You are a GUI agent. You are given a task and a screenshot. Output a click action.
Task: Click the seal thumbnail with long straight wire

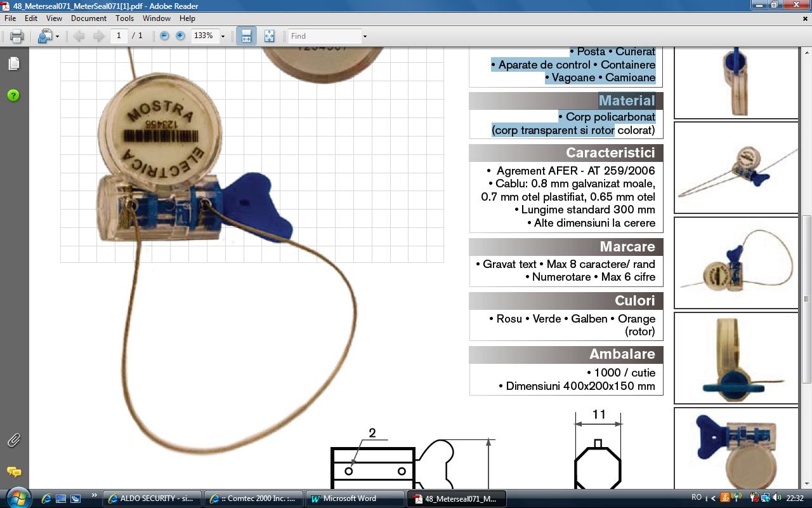[736, 168]
